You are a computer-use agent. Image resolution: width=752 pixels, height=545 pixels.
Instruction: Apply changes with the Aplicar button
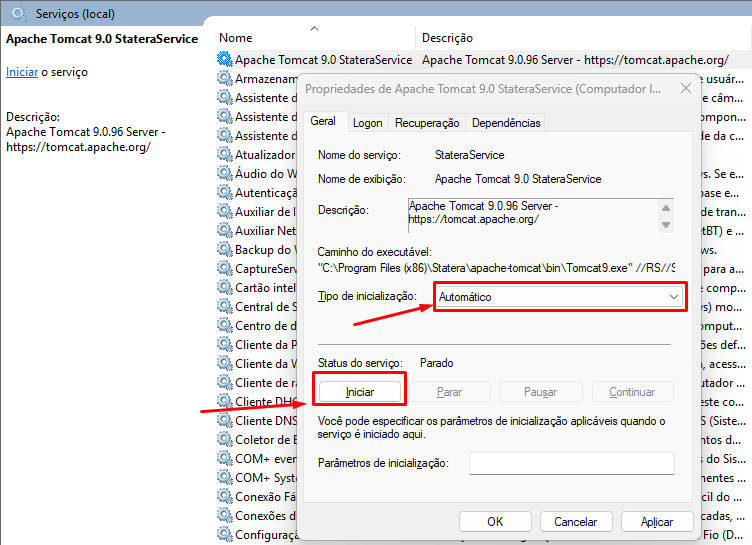pyautogui.click(x=657, y=521)
